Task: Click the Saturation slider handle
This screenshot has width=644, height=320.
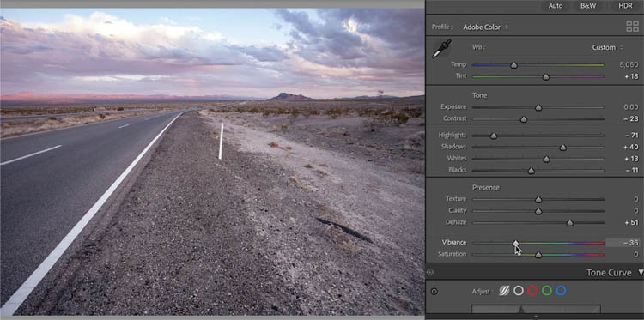Action: (x=538, y=255)
